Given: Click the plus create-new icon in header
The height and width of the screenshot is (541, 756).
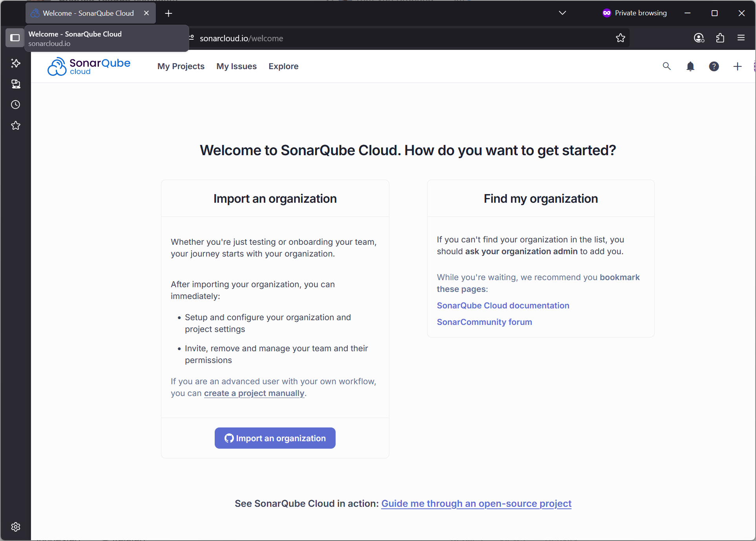Looking at the screenshot, I should (737, 66).
